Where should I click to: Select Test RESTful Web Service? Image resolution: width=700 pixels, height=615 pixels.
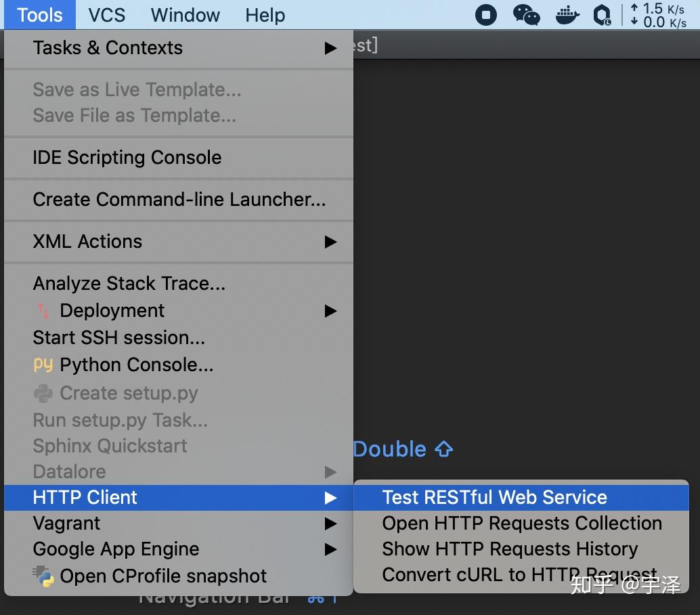pyautogui.click(x=494, y=498)
